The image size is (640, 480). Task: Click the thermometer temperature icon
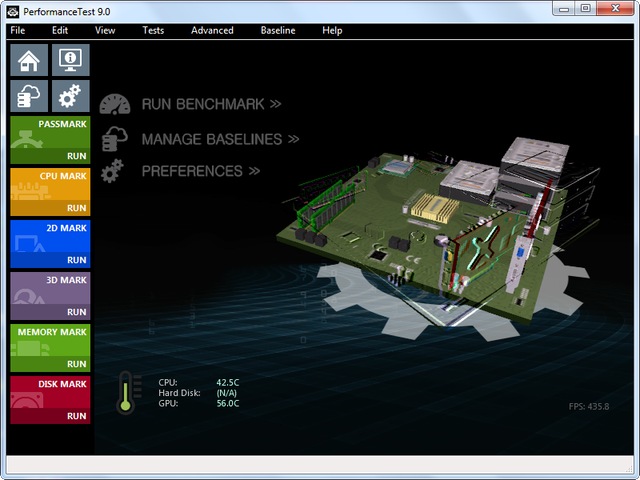125,392
